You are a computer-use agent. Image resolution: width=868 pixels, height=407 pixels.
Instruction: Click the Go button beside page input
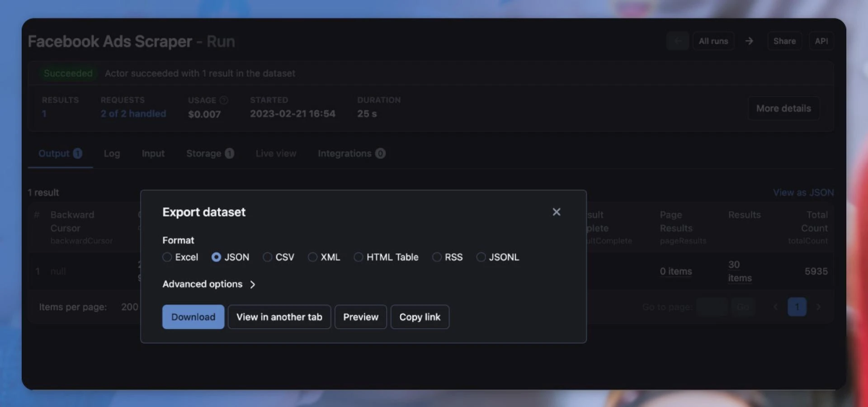coord(743,307)
